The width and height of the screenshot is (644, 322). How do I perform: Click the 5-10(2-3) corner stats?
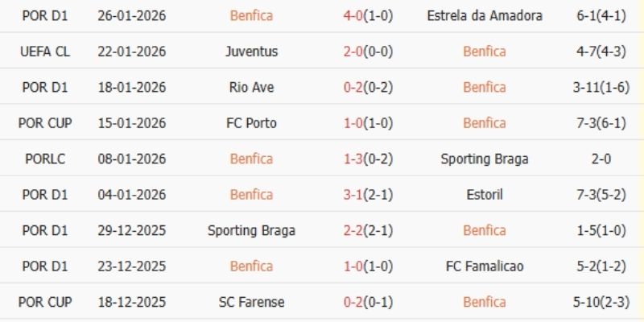tap(595, 302)
